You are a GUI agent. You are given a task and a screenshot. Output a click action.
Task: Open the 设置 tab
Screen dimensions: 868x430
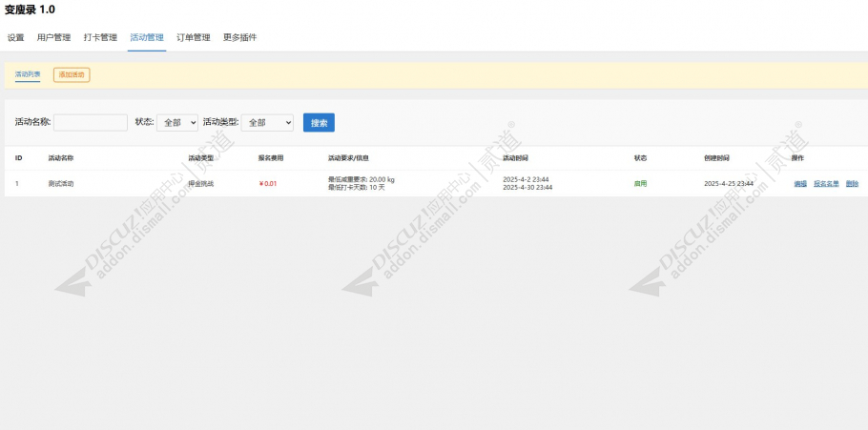(15, 37)
